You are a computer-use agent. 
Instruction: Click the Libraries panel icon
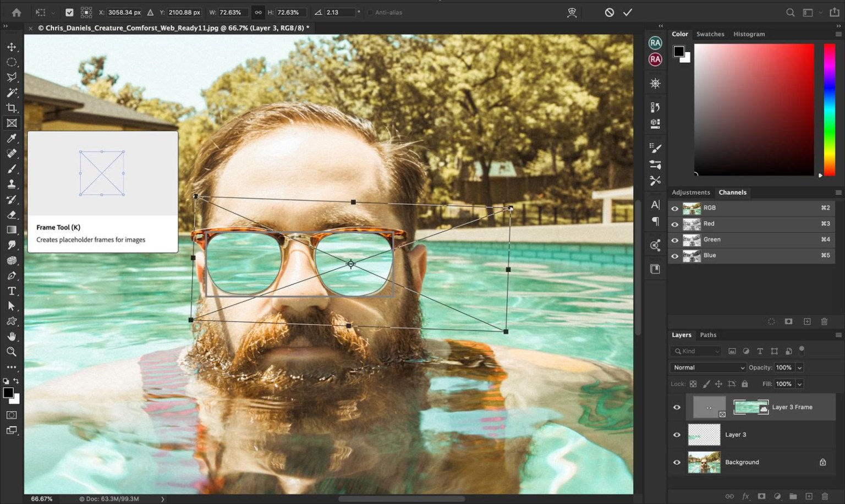(x=655, y=269)
